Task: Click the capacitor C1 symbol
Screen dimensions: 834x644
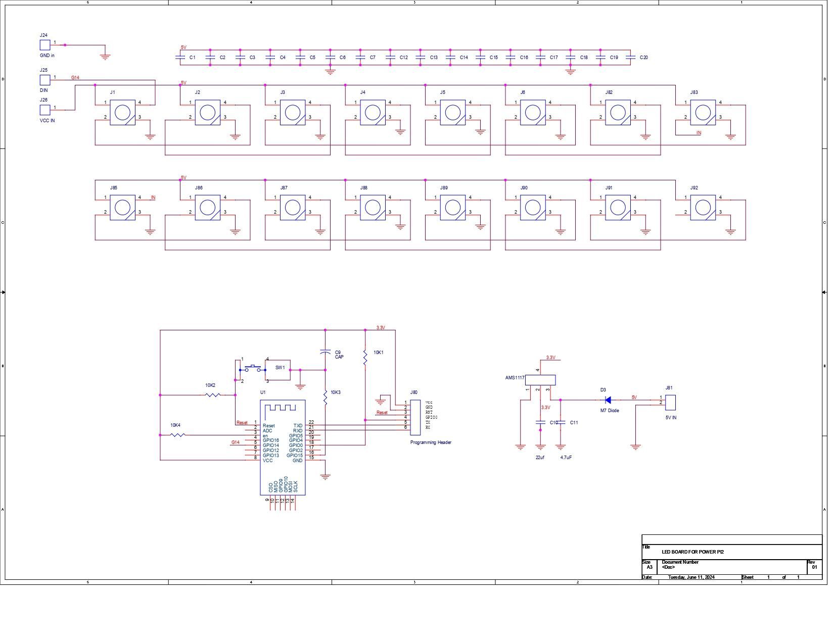Action: [x=180, y=57]
